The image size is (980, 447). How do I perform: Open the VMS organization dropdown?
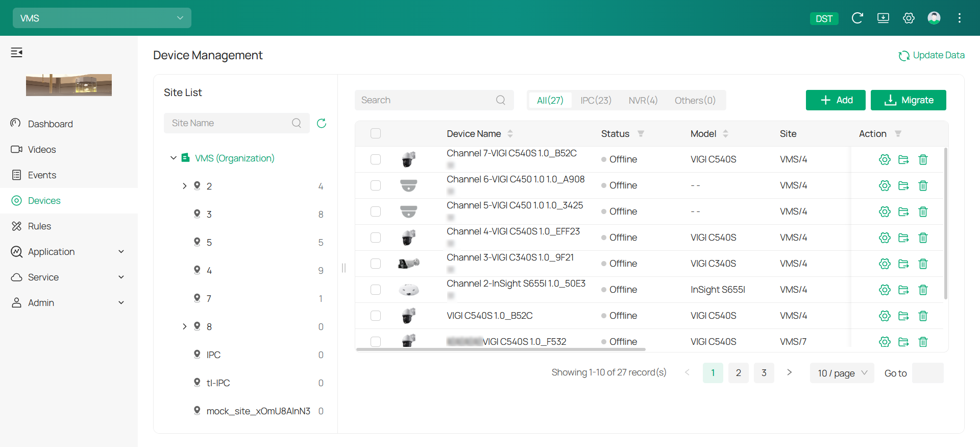(102, 18)
